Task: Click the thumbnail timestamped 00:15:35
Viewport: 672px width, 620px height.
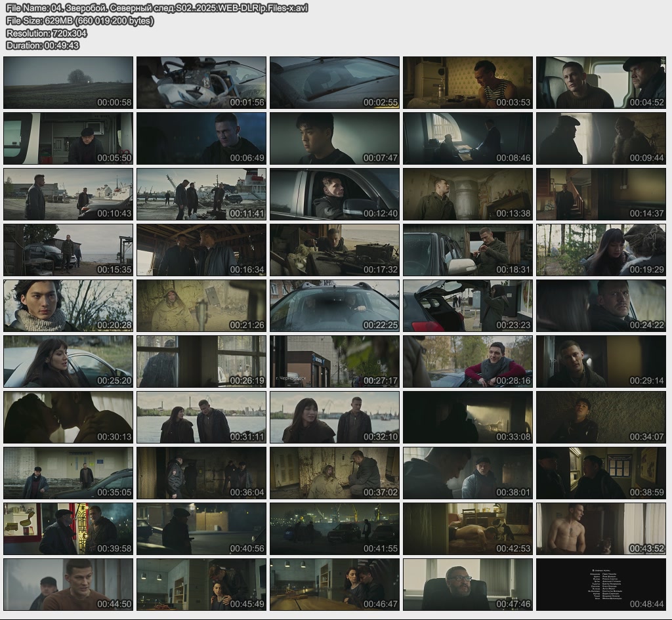Action: (x=68, y=250)
